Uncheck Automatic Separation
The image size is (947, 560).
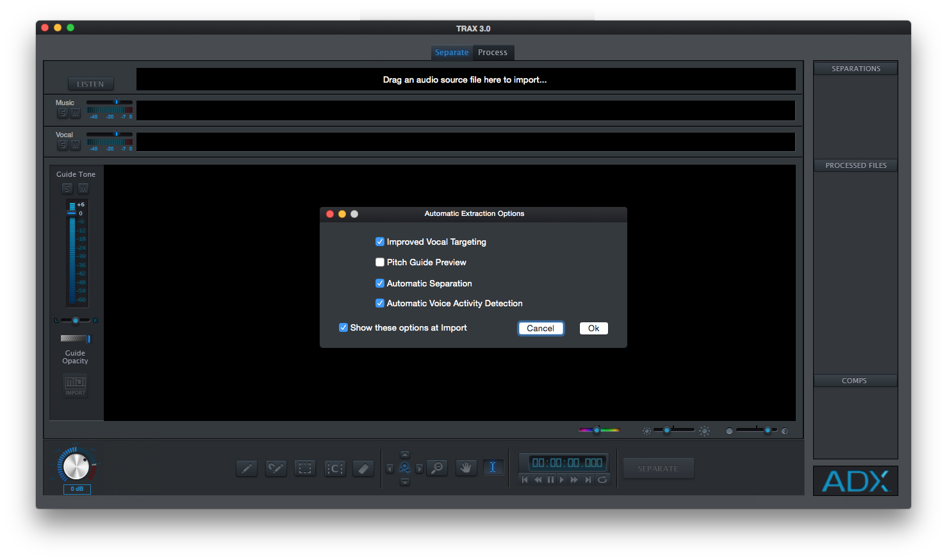point(380,283)
